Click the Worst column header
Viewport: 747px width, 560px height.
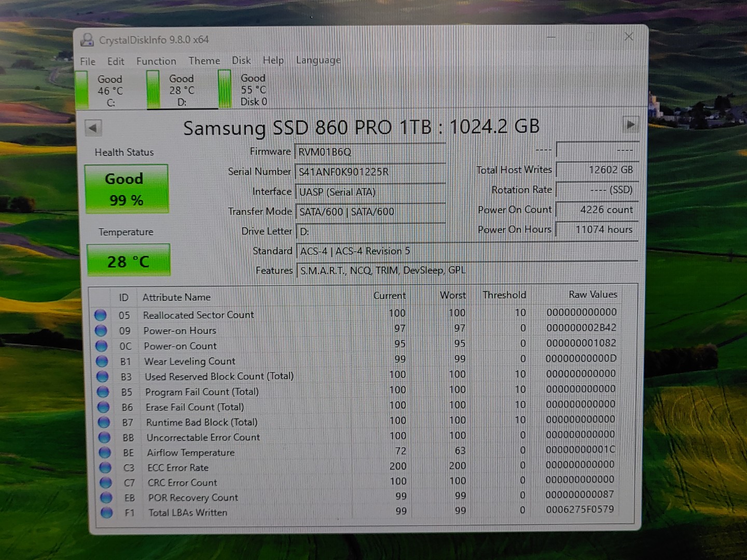(453, 295)
